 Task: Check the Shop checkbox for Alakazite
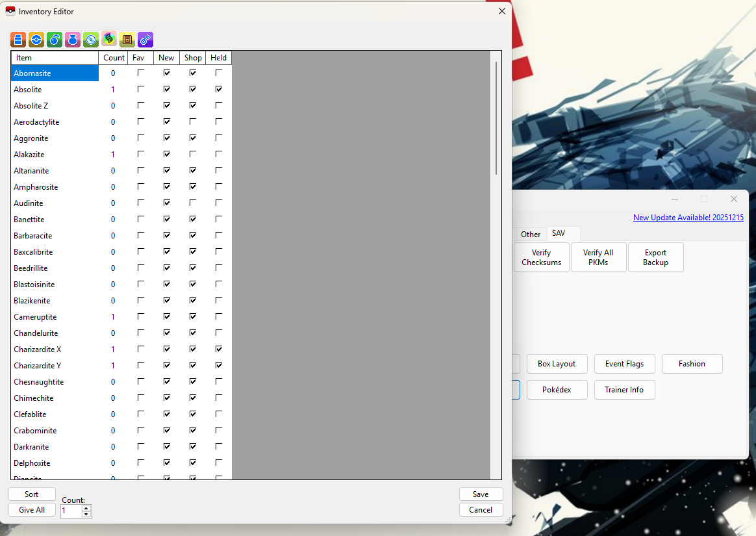pos(193,154)
